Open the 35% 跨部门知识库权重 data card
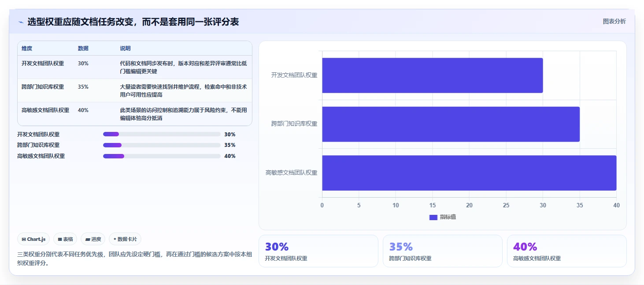This screenshot has width=644, height=285. (442, 251)
